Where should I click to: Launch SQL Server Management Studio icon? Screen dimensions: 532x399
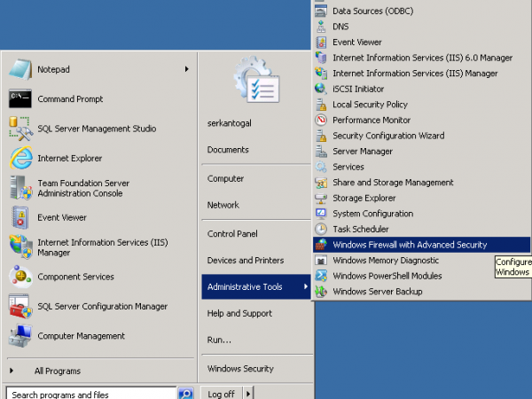pyautogui.click(x=20, y=129)
